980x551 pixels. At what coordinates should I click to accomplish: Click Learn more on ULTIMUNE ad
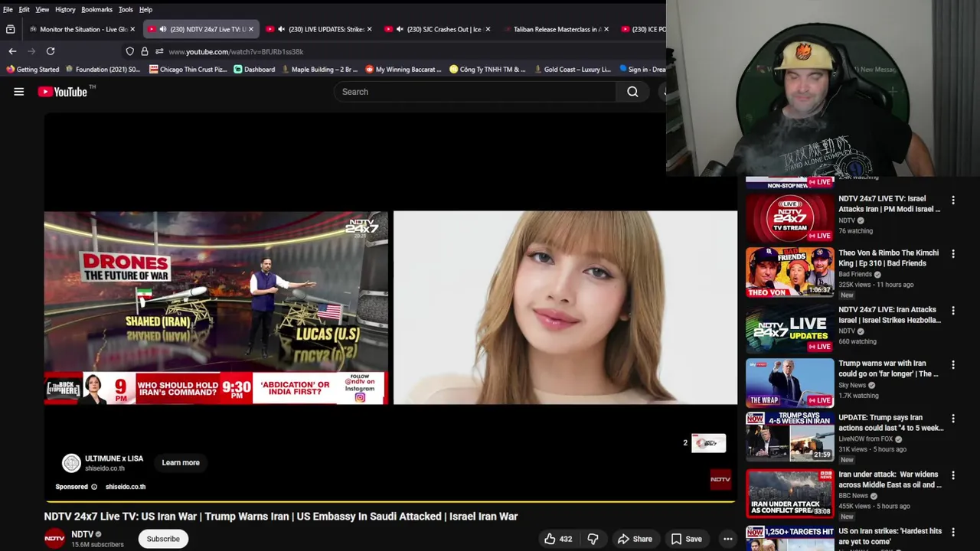pyautogui.click(x=181, y=462)
